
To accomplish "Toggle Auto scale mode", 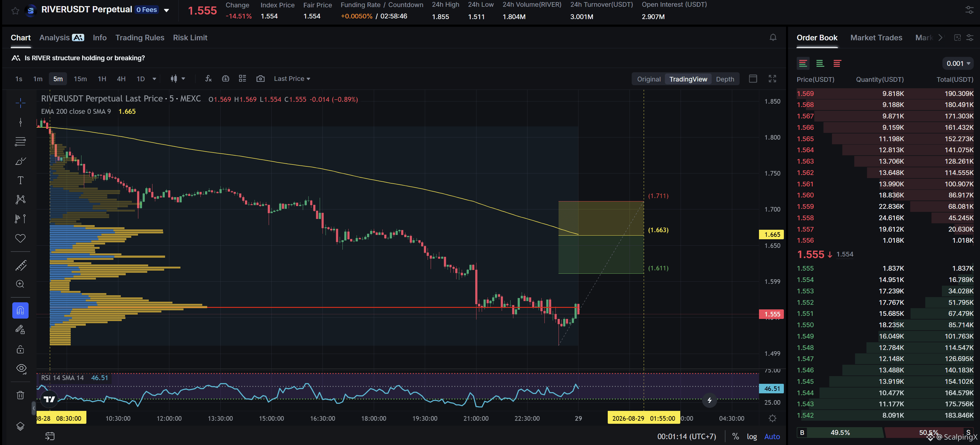I will [x=772, y=436].
